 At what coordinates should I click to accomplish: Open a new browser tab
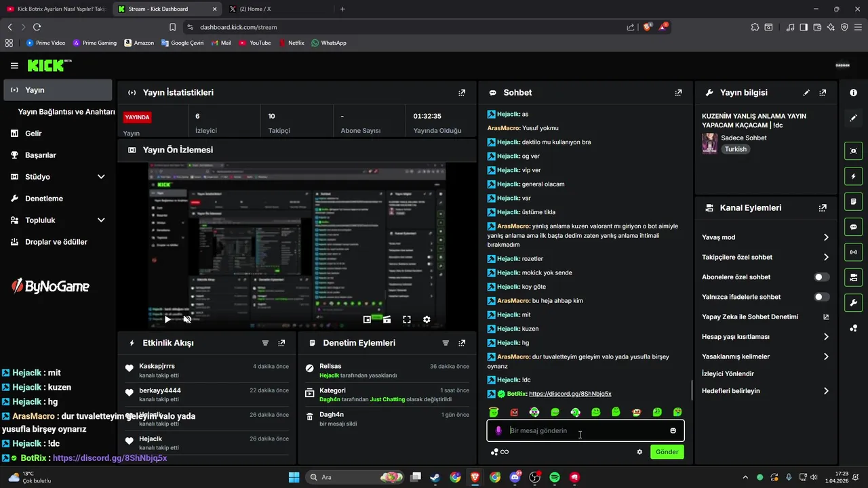click(x=342, y=9)
